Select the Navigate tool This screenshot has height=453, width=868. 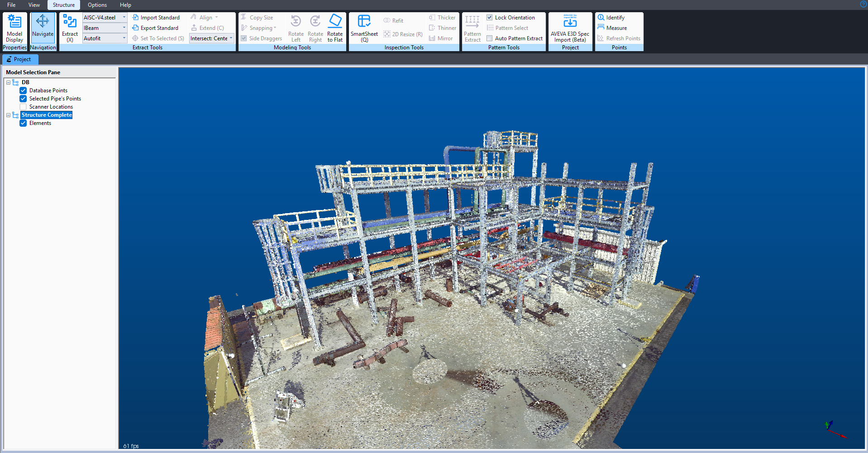tap(43, 26)
